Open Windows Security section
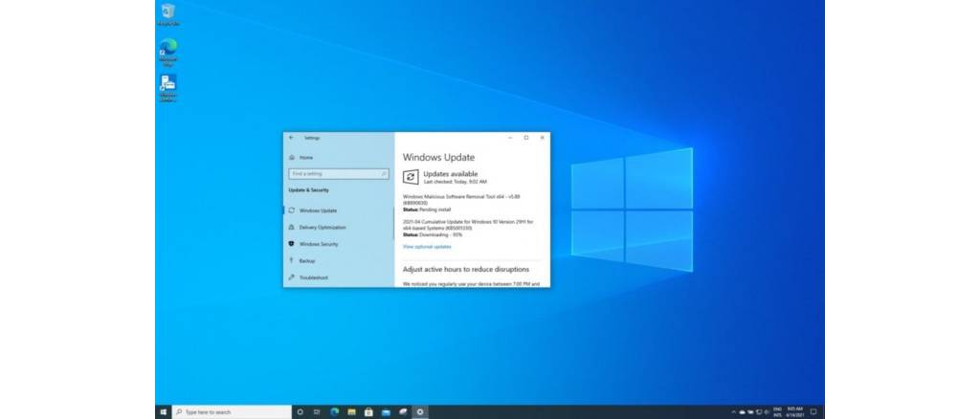Image resolution: width=980 pixels, height=419 pixels. click(x=314, y=244)
